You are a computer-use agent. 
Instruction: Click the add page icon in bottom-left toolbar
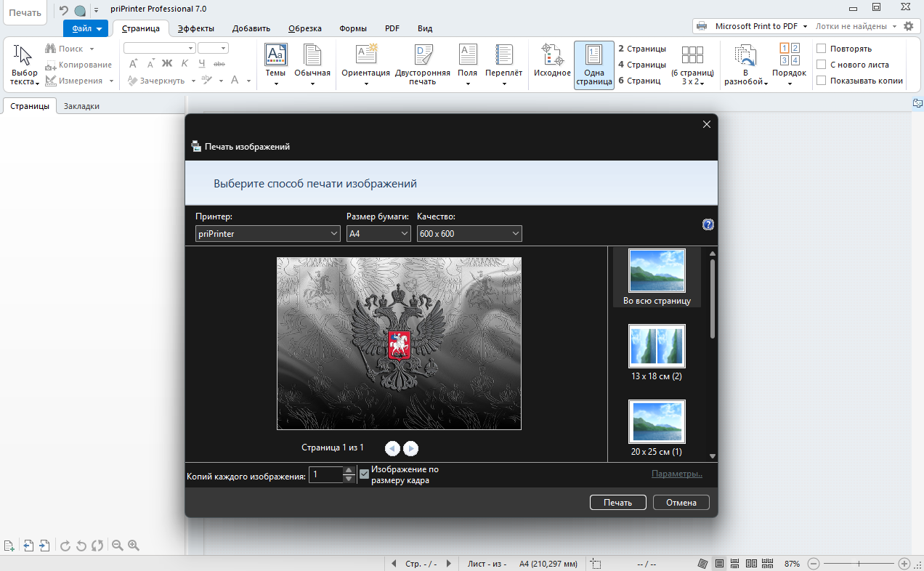(x=9, y=546)
